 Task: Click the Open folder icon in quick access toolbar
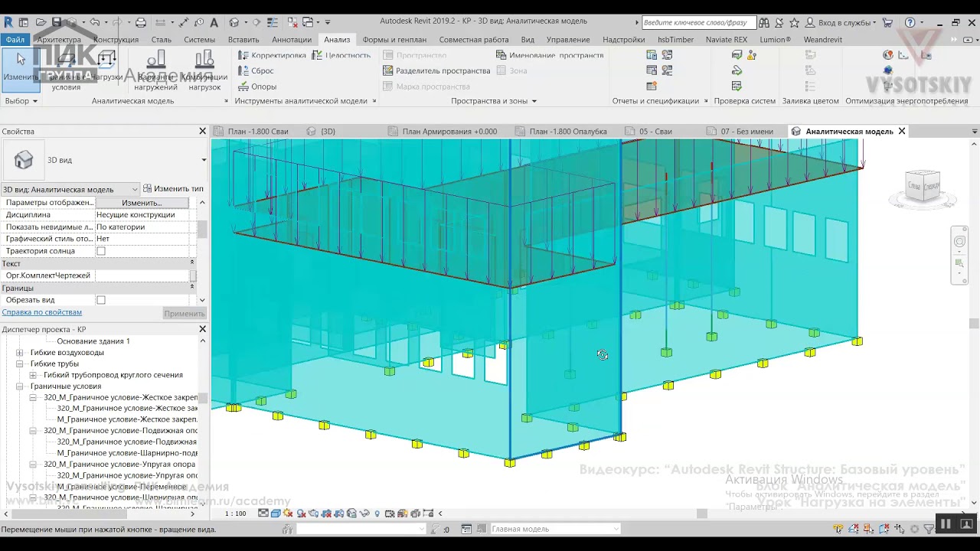click(x=40, y=22)
